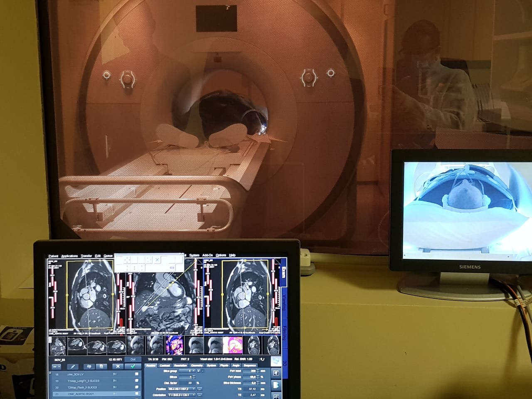Toggle the checkbox for cine_3CH LV

pyautogui.click(x=136, y=374)
